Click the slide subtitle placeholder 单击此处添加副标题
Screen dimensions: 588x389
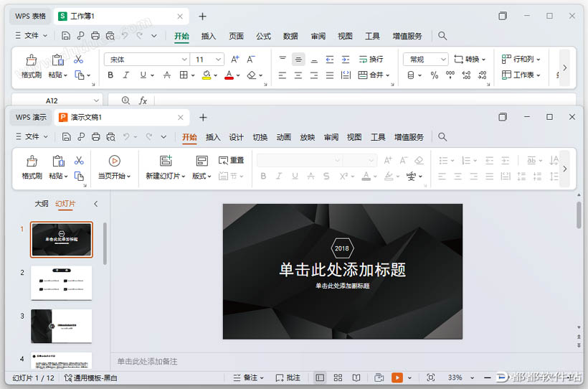point(342,286)
